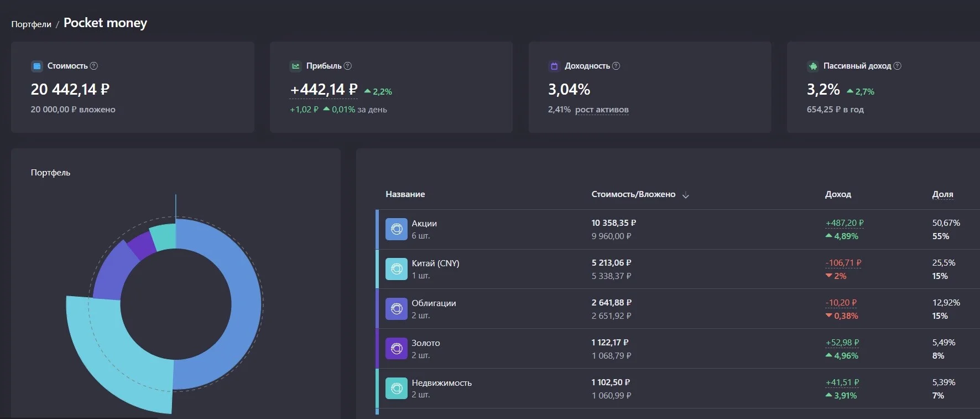980x419 pixels.
Task: Open the Облигации row name
Action: click(434, 303)
